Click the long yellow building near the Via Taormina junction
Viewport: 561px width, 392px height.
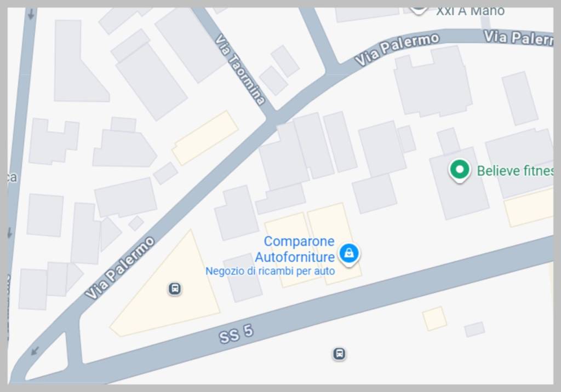coord(205,138)
